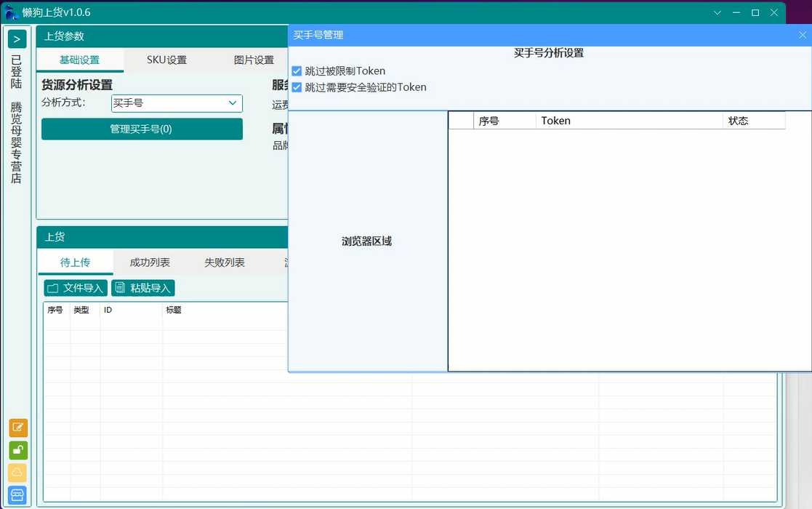Uncheck 跳过需要安全验证的Token option
Image resolution: width=812 pixels, height=509 pixels.
point(297,87)
